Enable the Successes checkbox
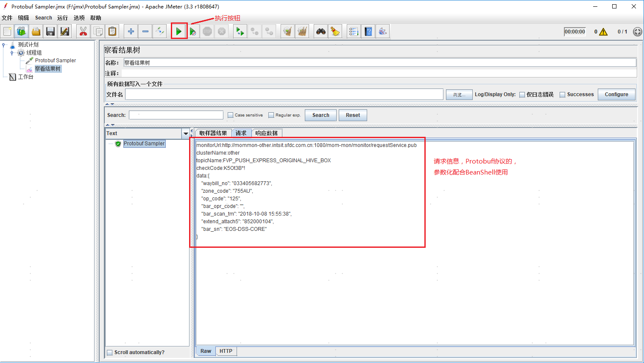Screen dimensions: 644x363 tap(563, 94)
